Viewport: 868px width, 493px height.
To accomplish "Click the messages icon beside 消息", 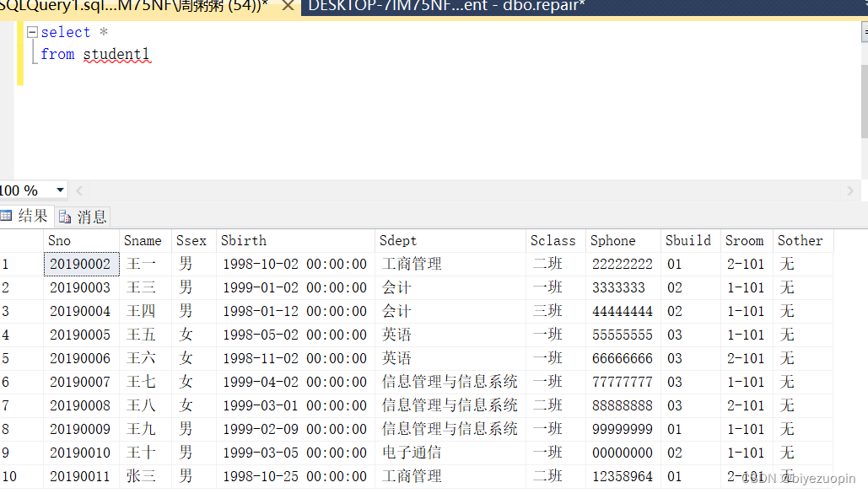I will pos(65,217).
